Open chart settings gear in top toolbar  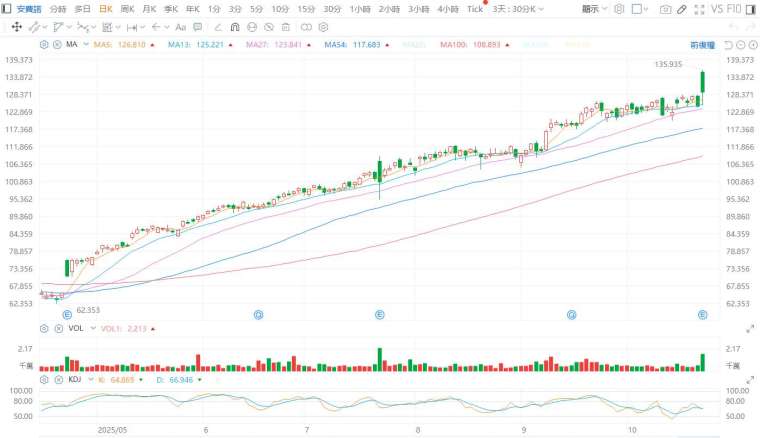pos(620,9)
